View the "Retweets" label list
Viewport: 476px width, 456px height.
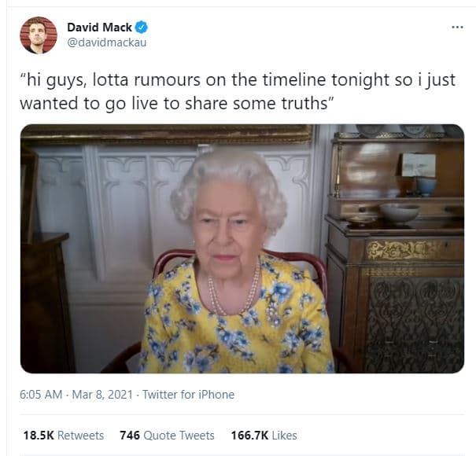(79, 435)
